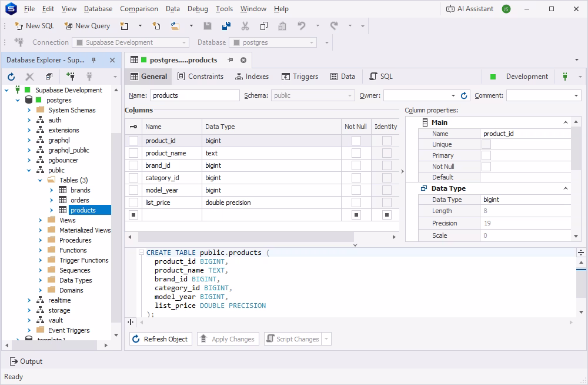Switch to the Indexes tab

[x=252, y=77]
